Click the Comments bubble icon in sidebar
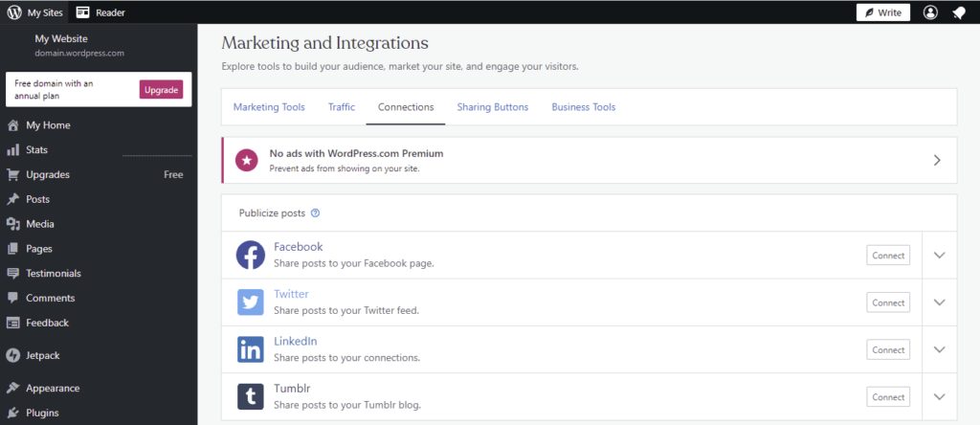Image resolution: width=980 pixels, height=425 pixels. [x=12, y=298]
